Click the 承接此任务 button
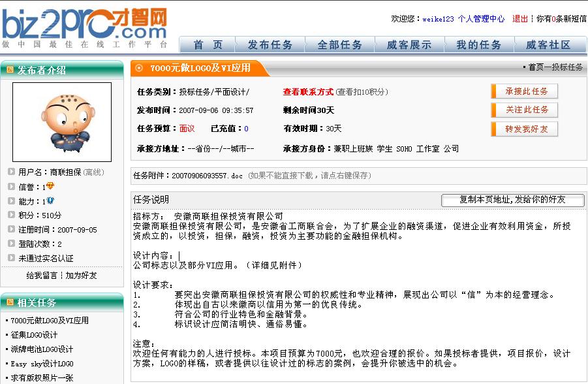 coord(524,91)
